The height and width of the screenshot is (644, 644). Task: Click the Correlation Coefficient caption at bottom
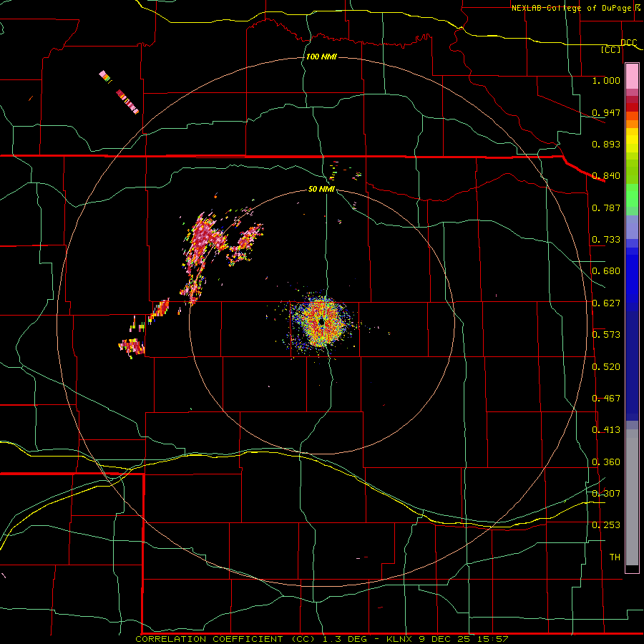(321, 639)
